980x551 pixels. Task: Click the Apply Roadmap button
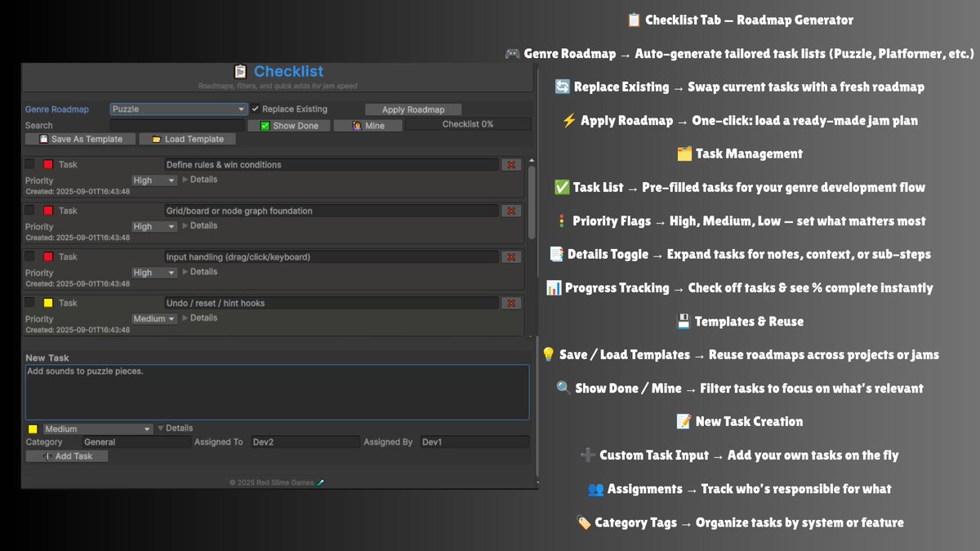click(x=413, y=109)
